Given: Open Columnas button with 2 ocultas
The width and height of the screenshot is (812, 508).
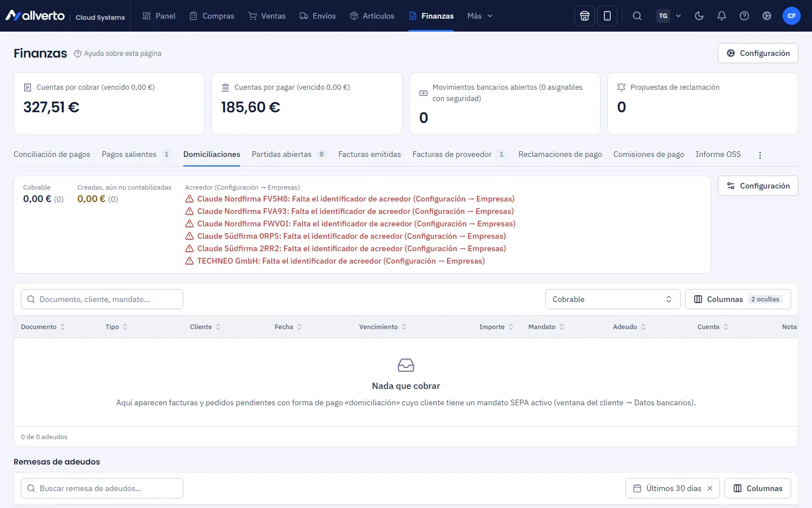Looking at the screenshot, I should coord(738,299).
